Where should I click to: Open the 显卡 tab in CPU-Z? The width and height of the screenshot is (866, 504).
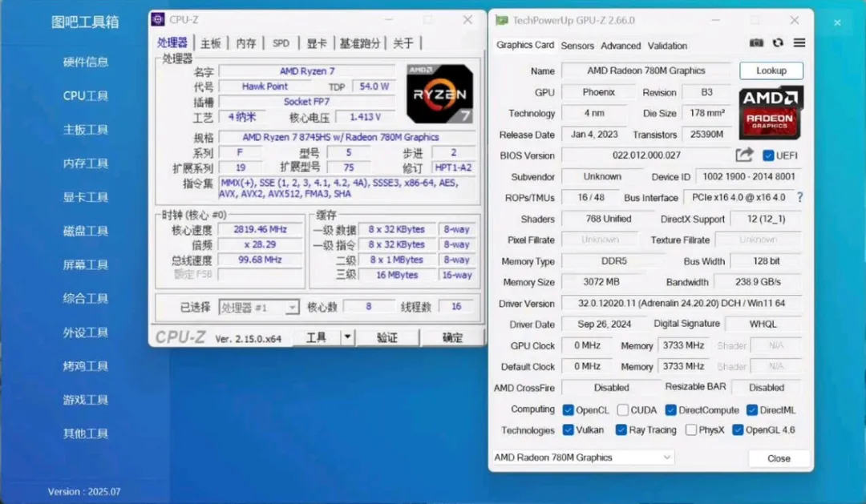[317, 43]
